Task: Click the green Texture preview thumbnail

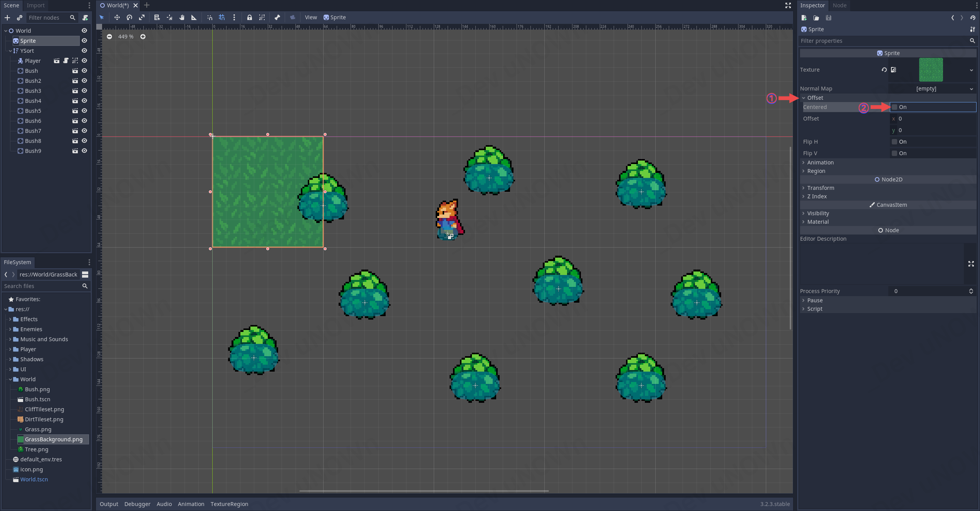Action: (x=931, y=70)
